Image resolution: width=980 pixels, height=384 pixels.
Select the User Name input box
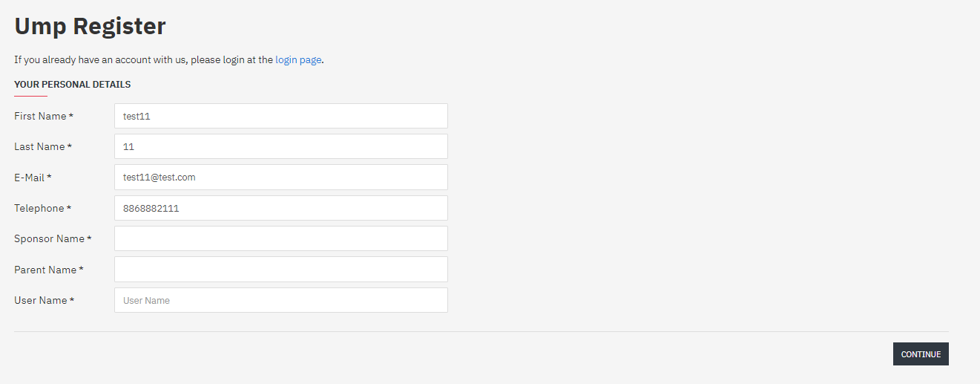coord(280,300)
